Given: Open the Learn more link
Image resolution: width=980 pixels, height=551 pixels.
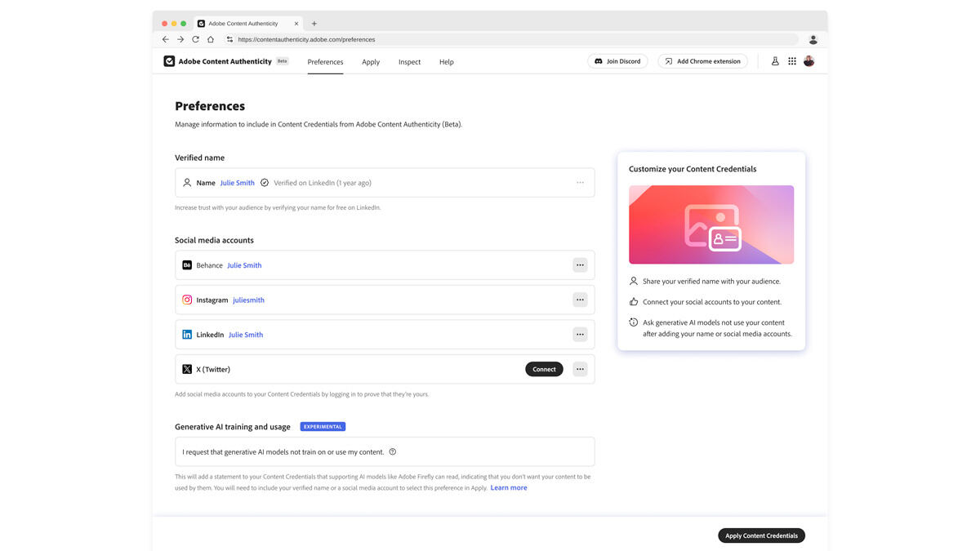Looking at the screenshot, I should (508, 487).
